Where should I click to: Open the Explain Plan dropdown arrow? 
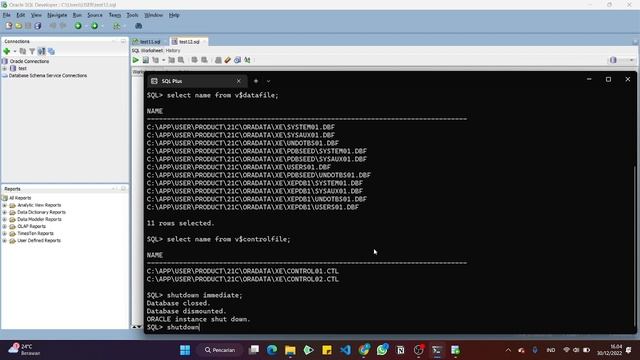pyautogui.click(x=163, y=60)
